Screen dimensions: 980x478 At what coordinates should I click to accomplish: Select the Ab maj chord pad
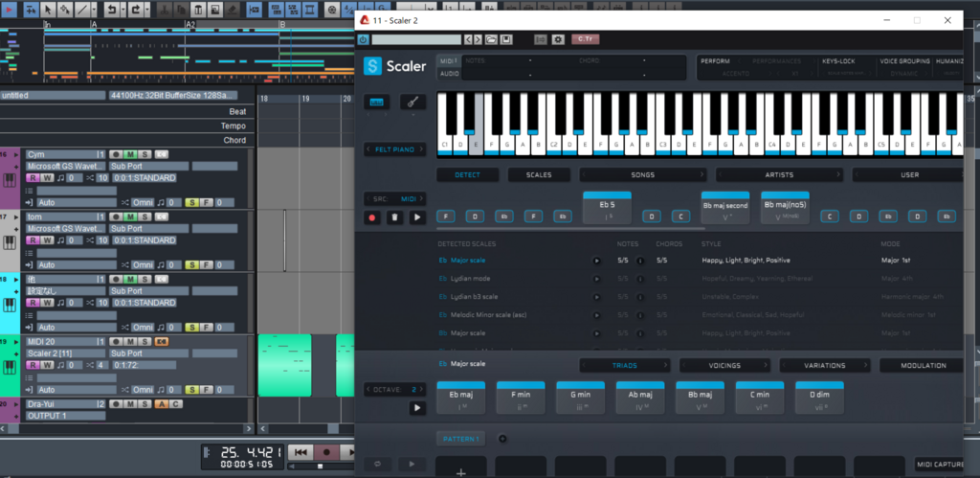pos(640,398)
